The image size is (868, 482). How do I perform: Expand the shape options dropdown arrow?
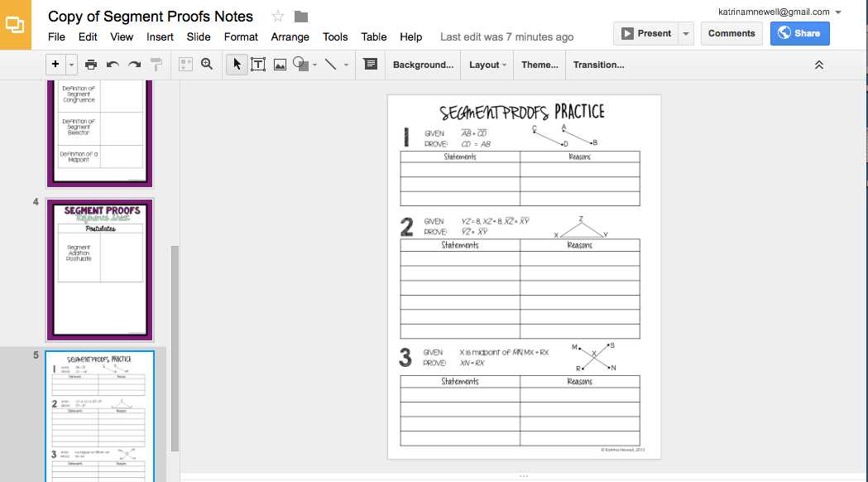click(315, 65)
